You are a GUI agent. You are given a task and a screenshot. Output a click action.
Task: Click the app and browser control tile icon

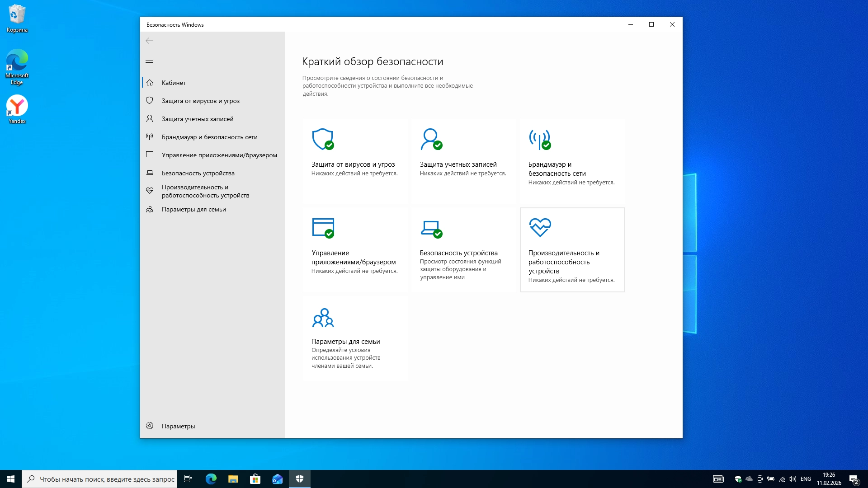[323, 228]
